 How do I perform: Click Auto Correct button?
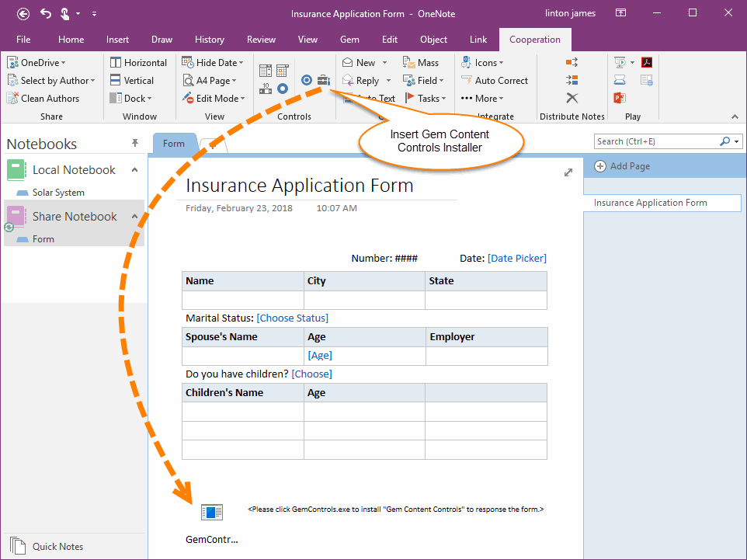pos(495,81)
